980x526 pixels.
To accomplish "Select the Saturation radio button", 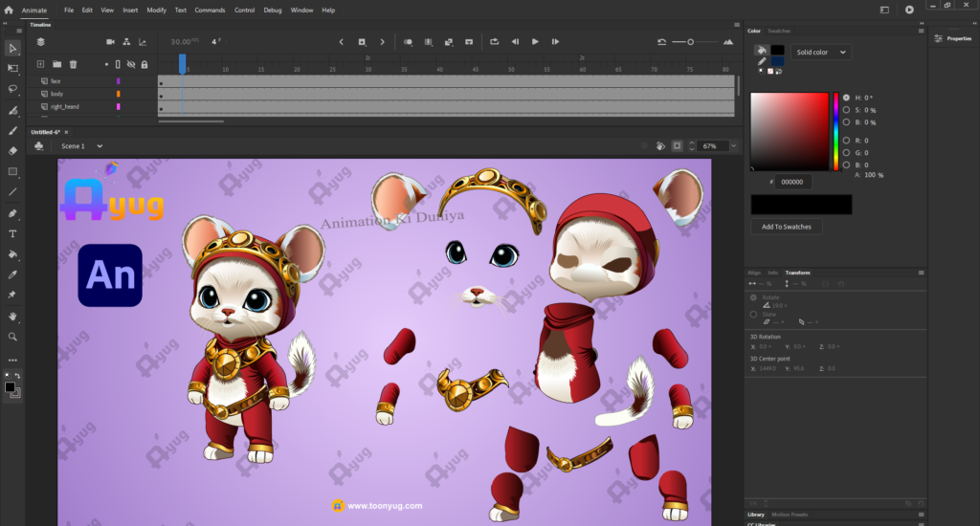I will pos(846,110).
